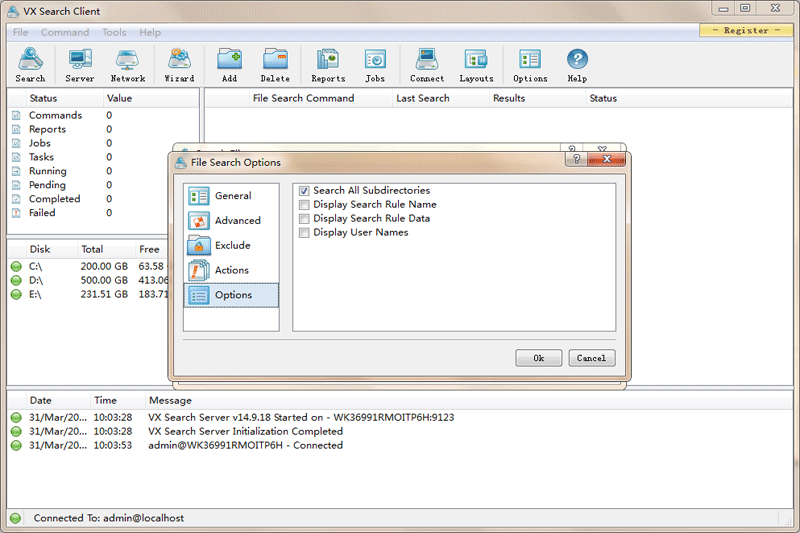Screen dimensions: 800x533
Task: Select the Completed status row
Action: 103,199
